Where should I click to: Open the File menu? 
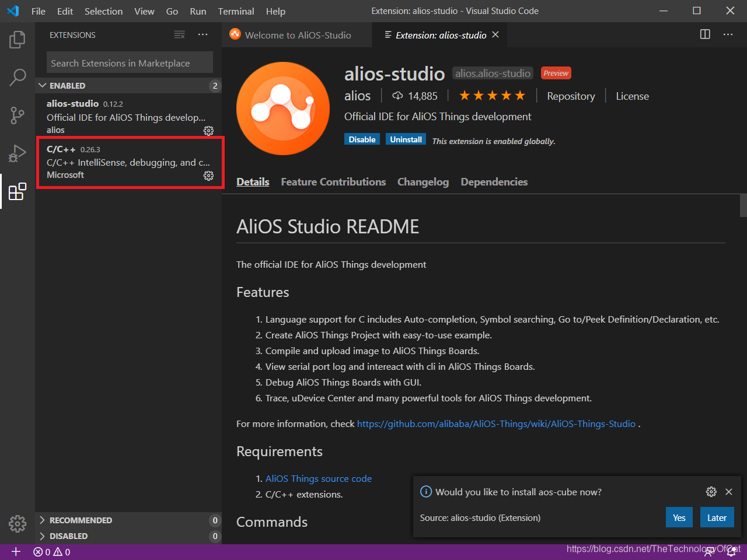[x=39, y=11]
